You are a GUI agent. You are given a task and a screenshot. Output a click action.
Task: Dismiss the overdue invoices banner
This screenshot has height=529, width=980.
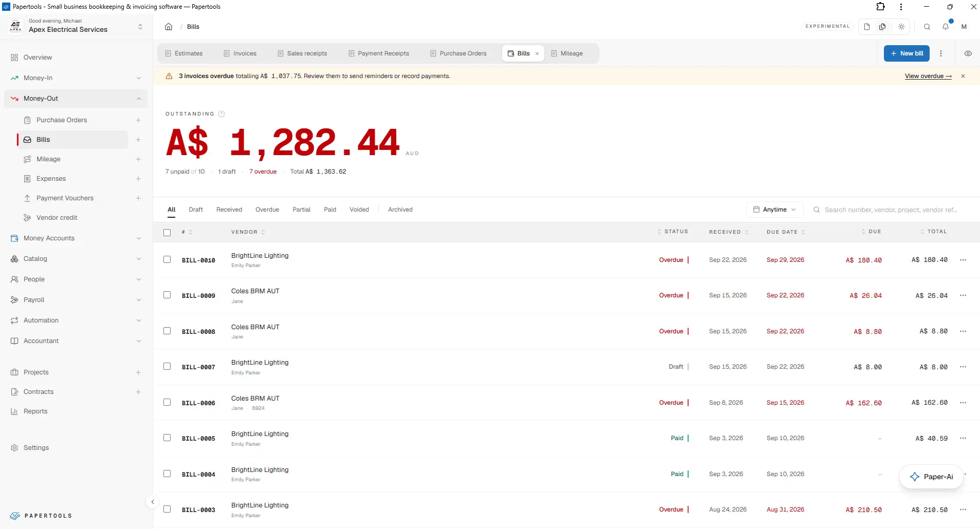(x=963, y=76)
